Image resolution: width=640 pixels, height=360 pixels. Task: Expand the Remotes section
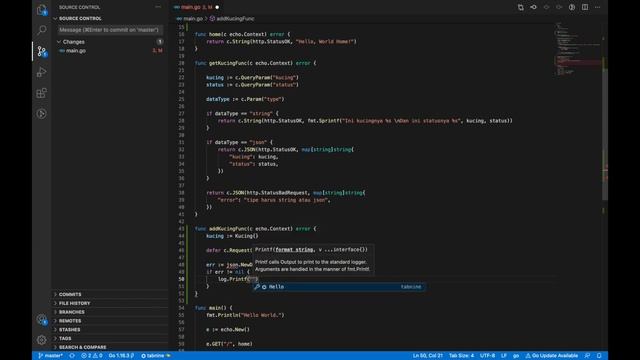pos(70,321)
